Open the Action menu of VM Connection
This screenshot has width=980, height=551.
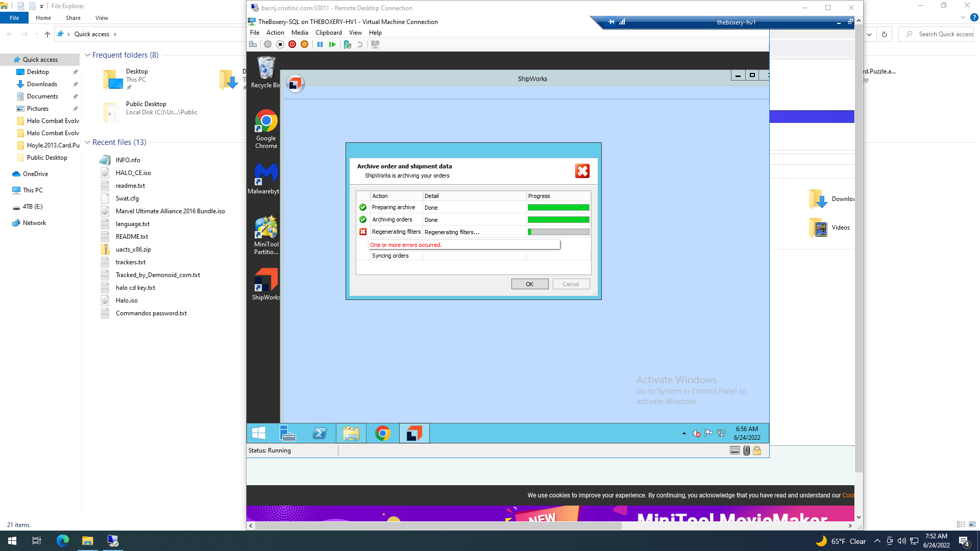pos(275,33)
